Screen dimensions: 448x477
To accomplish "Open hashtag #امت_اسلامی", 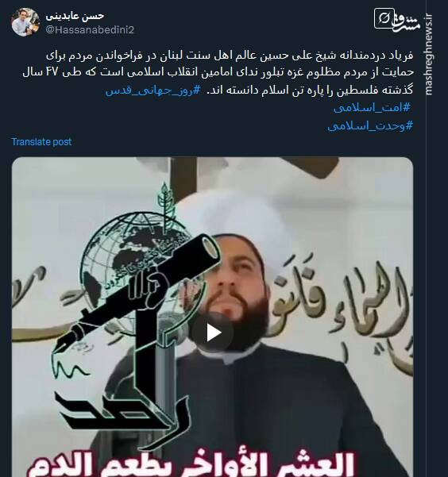I will point(373,108).
